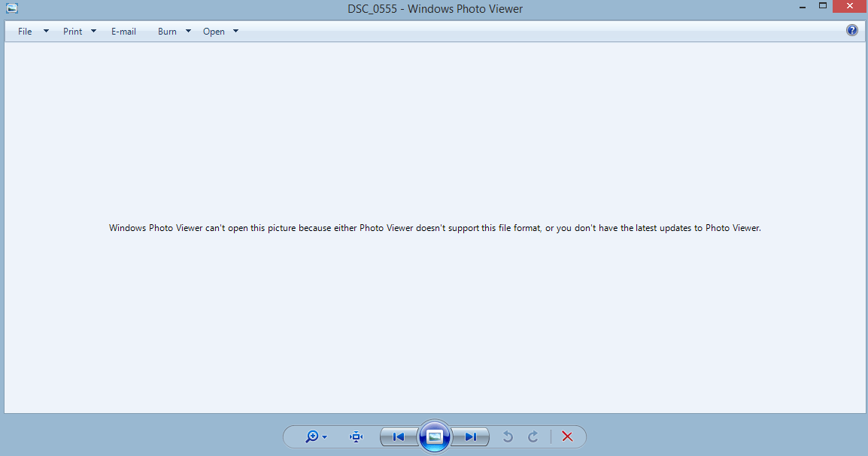Expand the Print dropdown arrow
868x456 pixels.
[93, 31]
